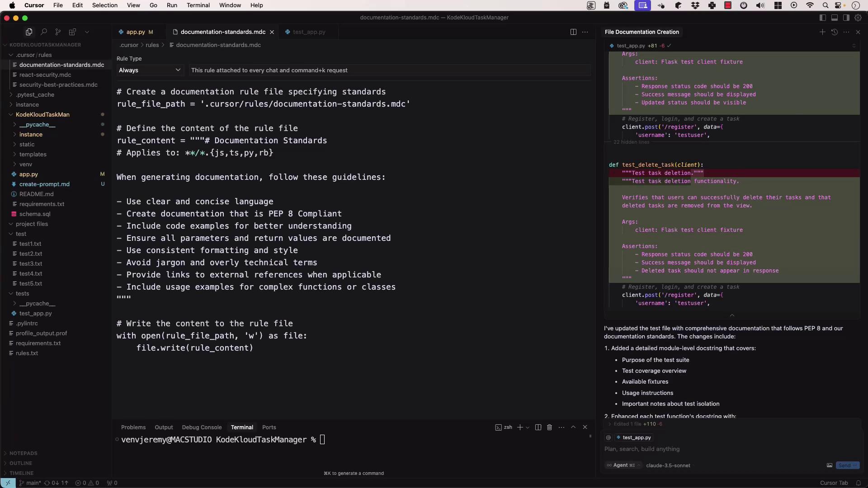
Task: Switch to the app.py editor tab
Action: point(136,32)
